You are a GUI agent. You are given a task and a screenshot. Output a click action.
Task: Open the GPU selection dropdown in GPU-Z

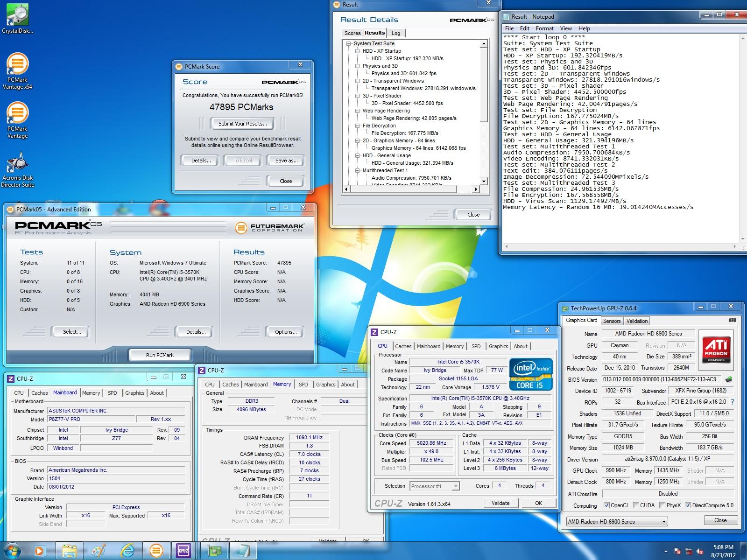point(617,521)
